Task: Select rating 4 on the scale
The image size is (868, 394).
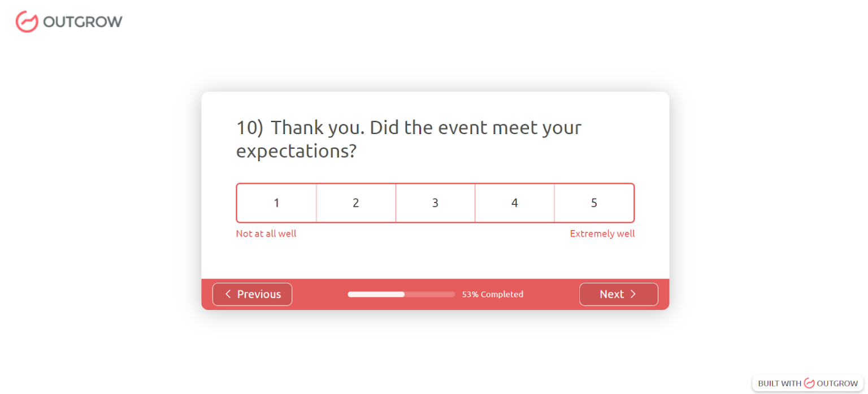Action: 514,203
